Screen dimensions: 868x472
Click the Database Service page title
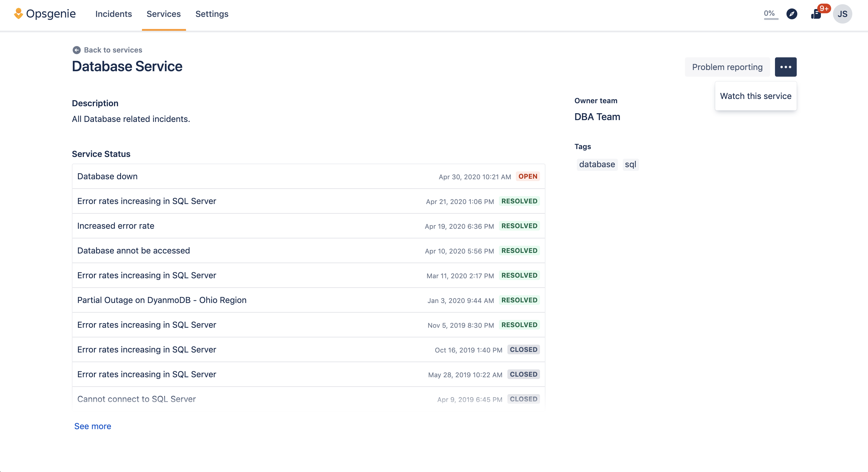point(127,67)
